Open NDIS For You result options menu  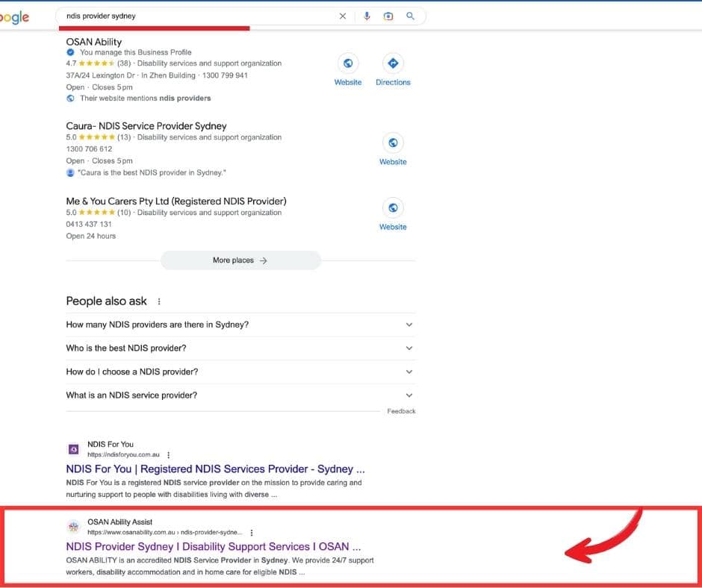point(169,454)
